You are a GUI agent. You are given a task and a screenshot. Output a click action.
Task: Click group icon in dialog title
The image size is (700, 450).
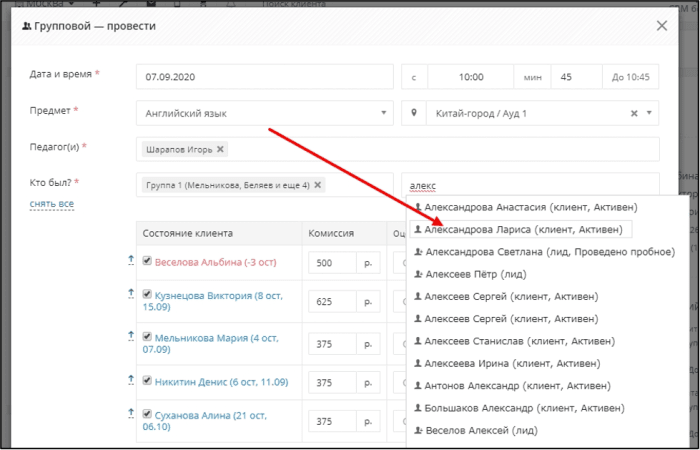tap(26, 26)
